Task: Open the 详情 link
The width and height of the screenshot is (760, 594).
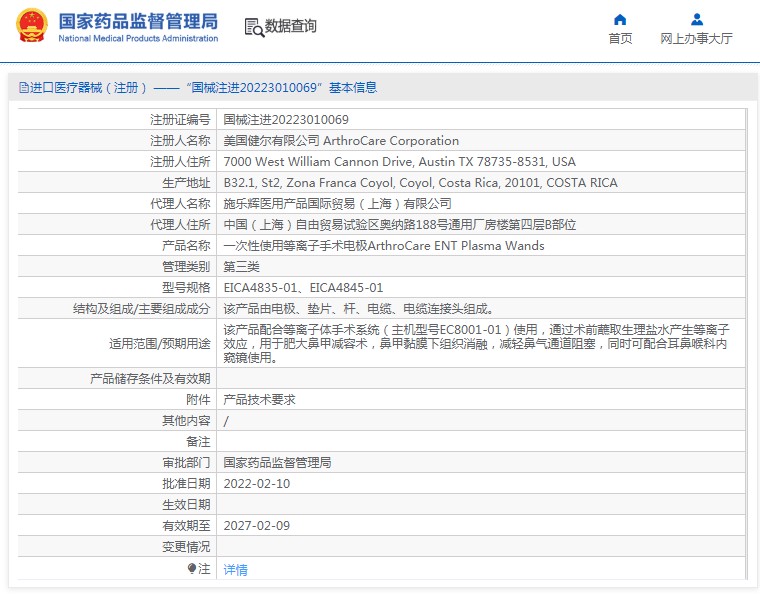Action: click(236, 569)
